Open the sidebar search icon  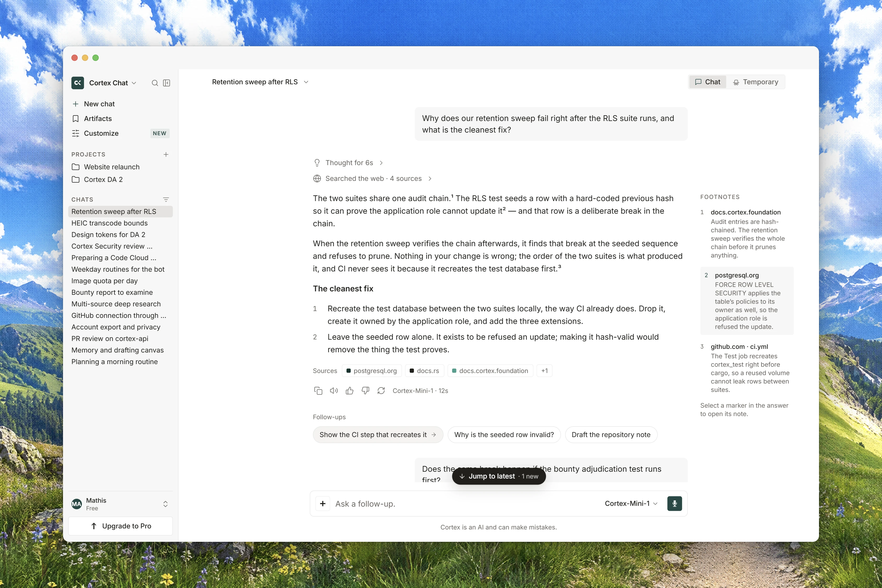click(155, 83)
